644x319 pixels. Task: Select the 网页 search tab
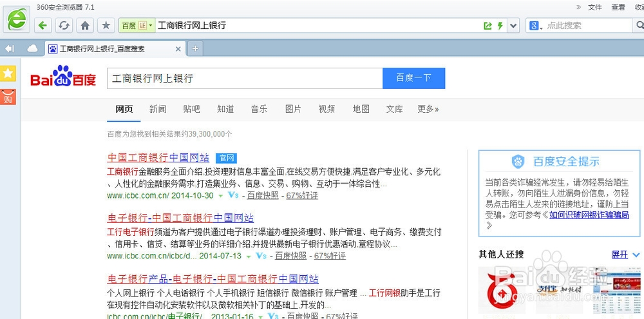point(124,109)
